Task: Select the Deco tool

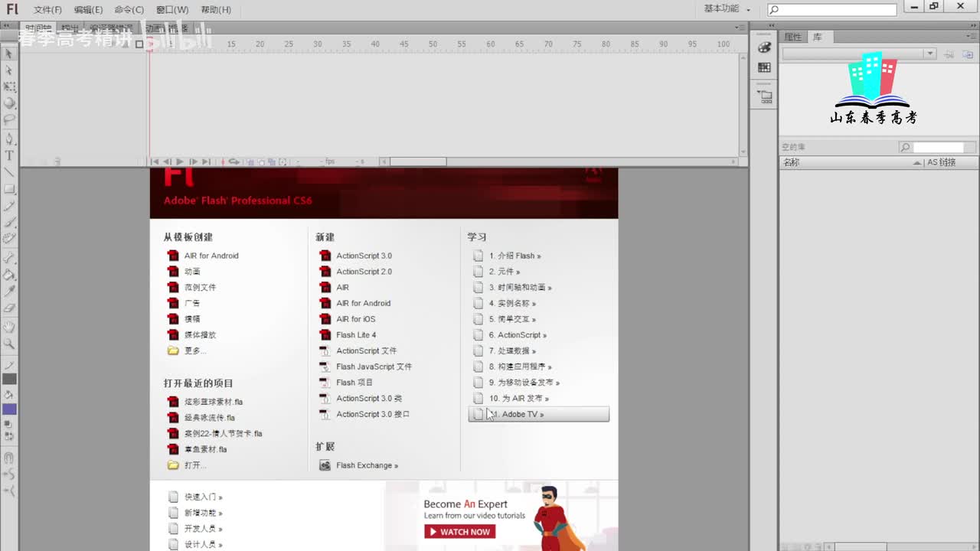Action: click(x=9, y=239)
